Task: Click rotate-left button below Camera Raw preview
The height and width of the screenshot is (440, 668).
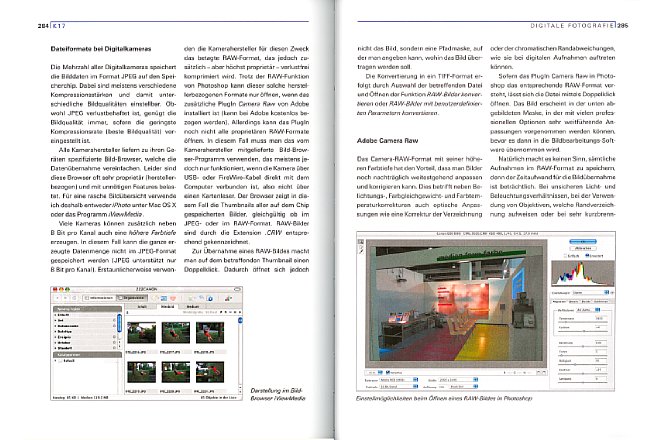Action: tap(538, 372)
